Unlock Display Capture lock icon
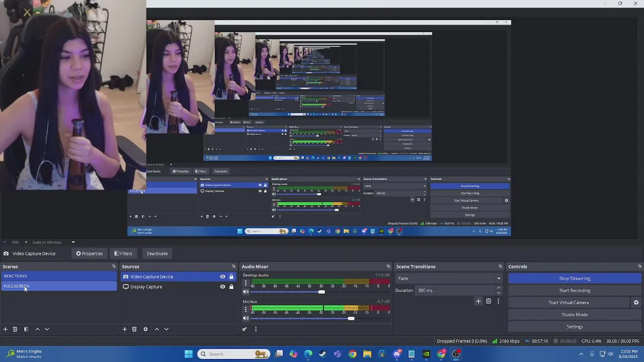 231,287
